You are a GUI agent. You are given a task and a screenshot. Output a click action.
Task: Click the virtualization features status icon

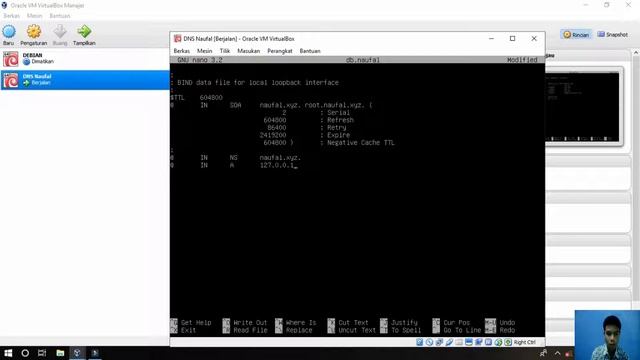[488, 342]
